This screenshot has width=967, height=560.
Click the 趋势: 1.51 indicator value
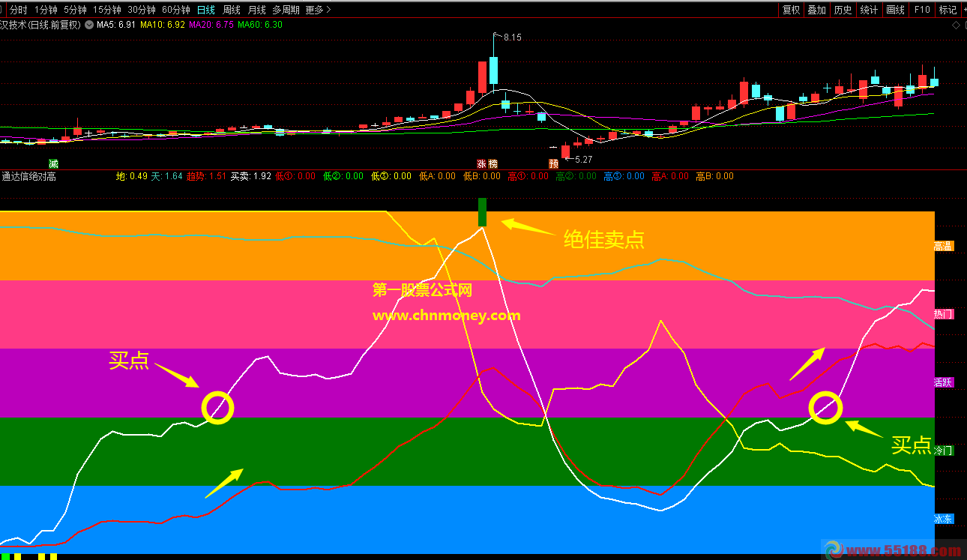(206, 177)
